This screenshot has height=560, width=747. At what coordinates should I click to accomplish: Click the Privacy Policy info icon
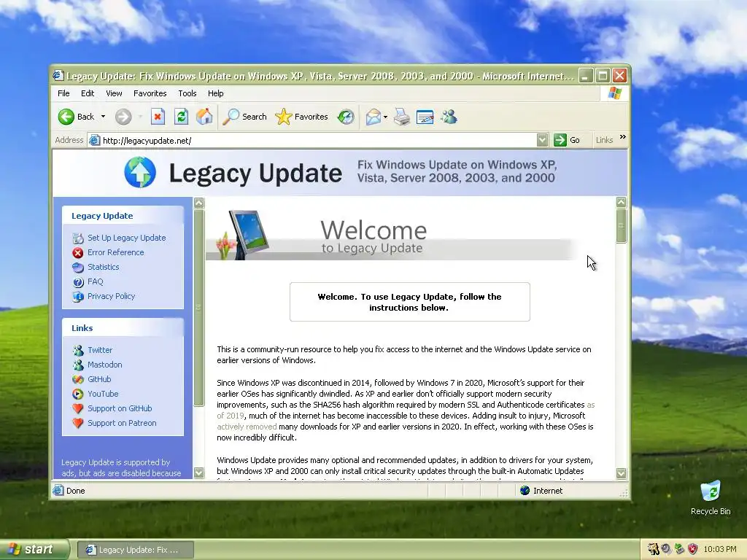pos(78,297)
